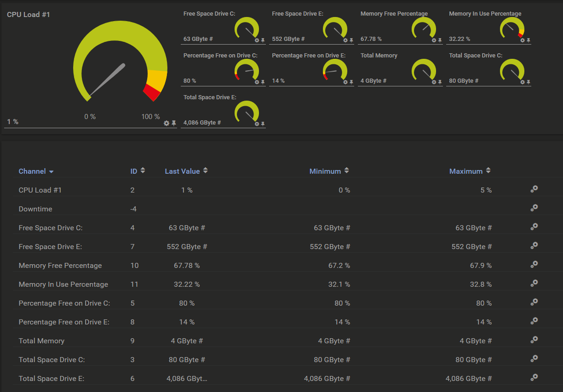This screenshot has width=563, height=392.
Task: Click the Maximum column sort chevron
Action: pyautogui.click(x=488, y=170)
